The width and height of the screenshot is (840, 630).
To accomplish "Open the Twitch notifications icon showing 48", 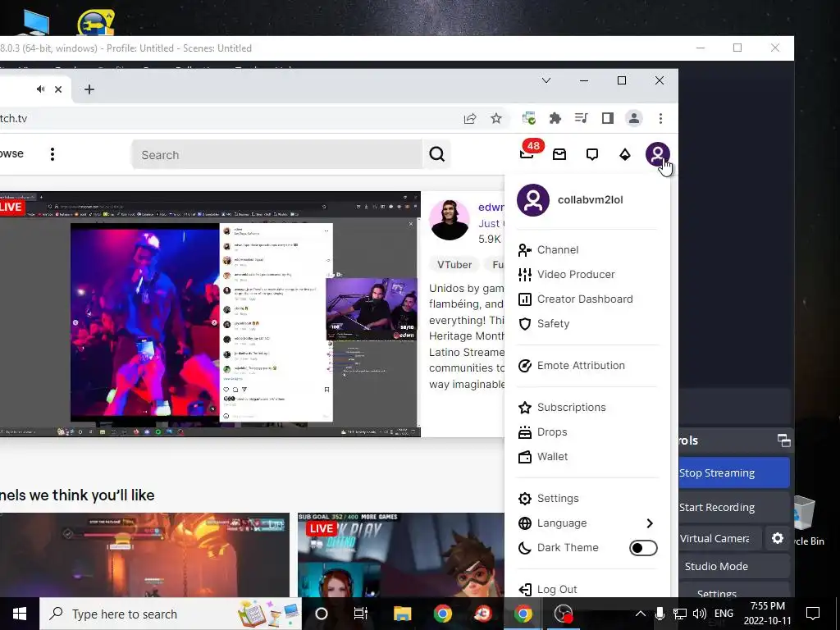I will pyautogui.click(x=527, y=154).
